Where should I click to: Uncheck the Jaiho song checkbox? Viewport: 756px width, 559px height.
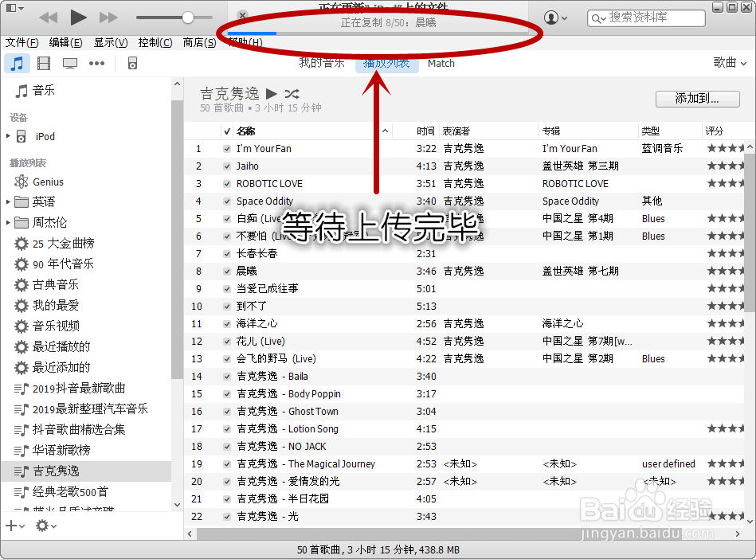pyautogui.click(x=227, y=166)
